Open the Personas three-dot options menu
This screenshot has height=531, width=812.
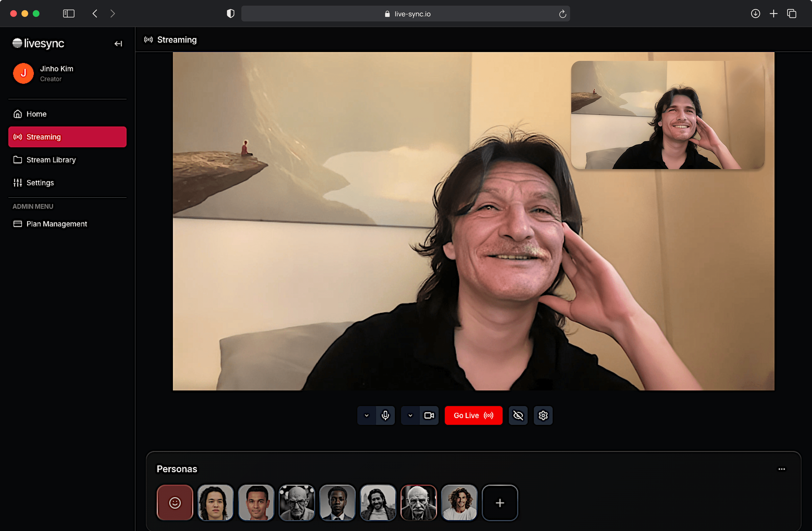pos(781,469)
